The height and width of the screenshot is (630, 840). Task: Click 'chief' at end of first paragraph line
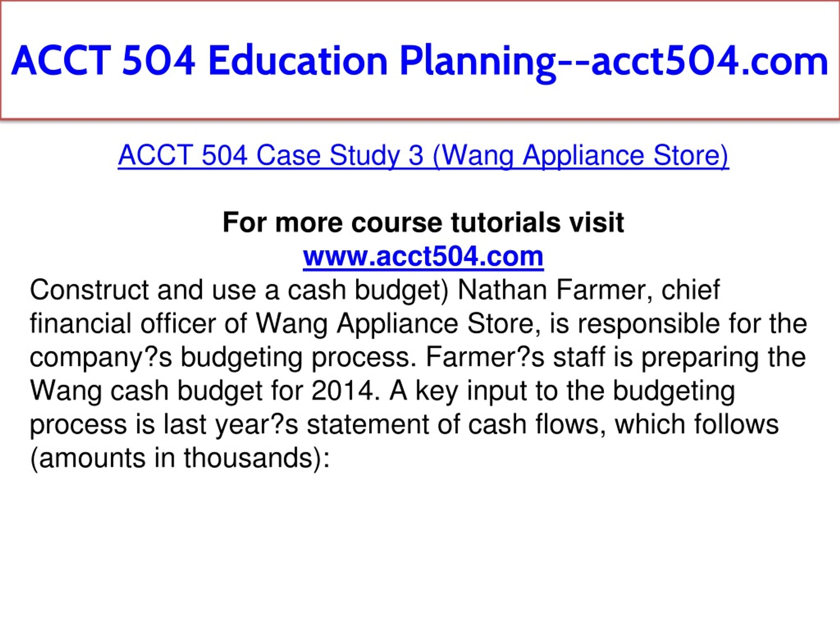691,290
